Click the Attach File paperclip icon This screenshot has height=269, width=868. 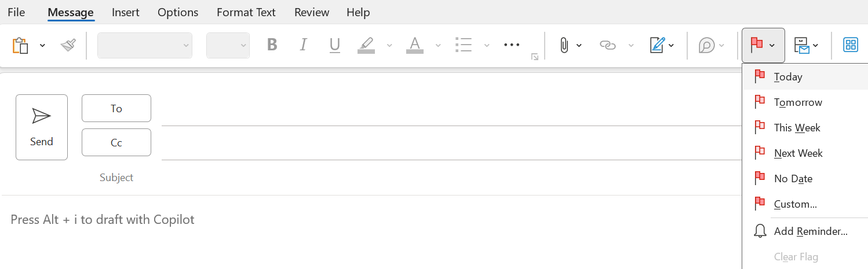click(x=564, y=45)
